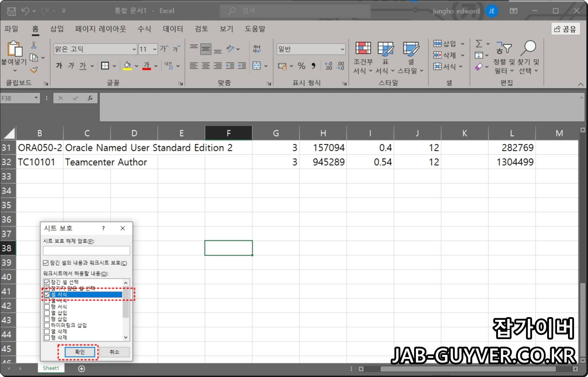Apply underline formatting

(x=83, y=66)
